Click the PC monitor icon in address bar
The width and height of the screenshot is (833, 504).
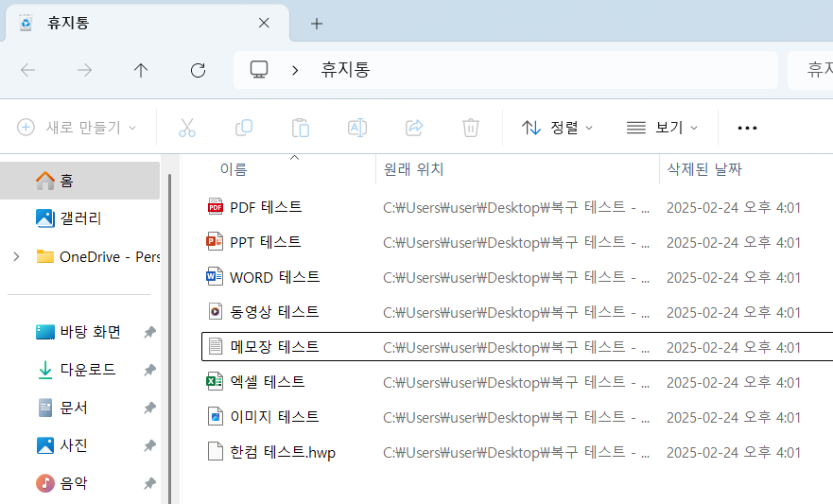[x=259, y=70]
